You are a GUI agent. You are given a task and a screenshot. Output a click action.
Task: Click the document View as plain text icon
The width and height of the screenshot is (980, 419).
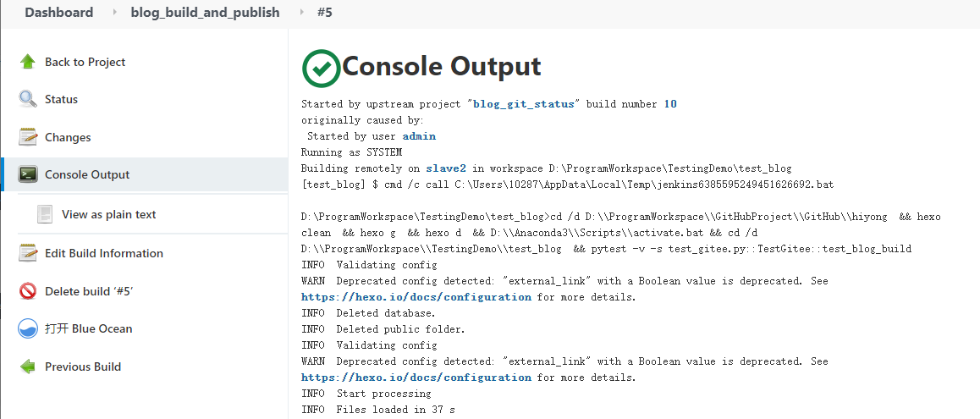click(x=44, y=214)
